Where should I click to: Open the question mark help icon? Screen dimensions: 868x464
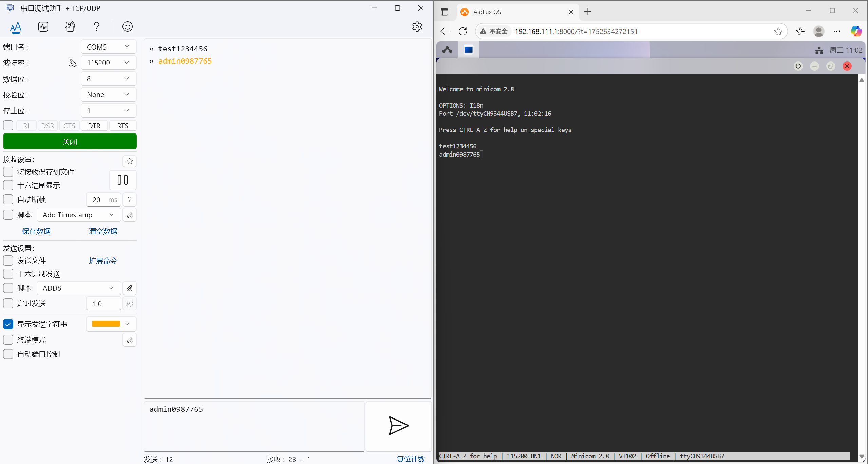tap(97, 26)
